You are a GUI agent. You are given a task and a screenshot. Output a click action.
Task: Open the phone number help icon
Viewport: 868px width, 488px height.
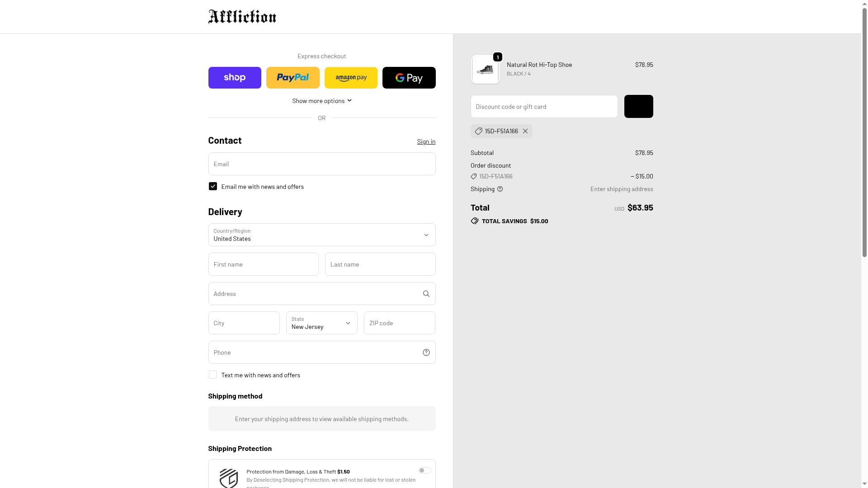point(426,352)
